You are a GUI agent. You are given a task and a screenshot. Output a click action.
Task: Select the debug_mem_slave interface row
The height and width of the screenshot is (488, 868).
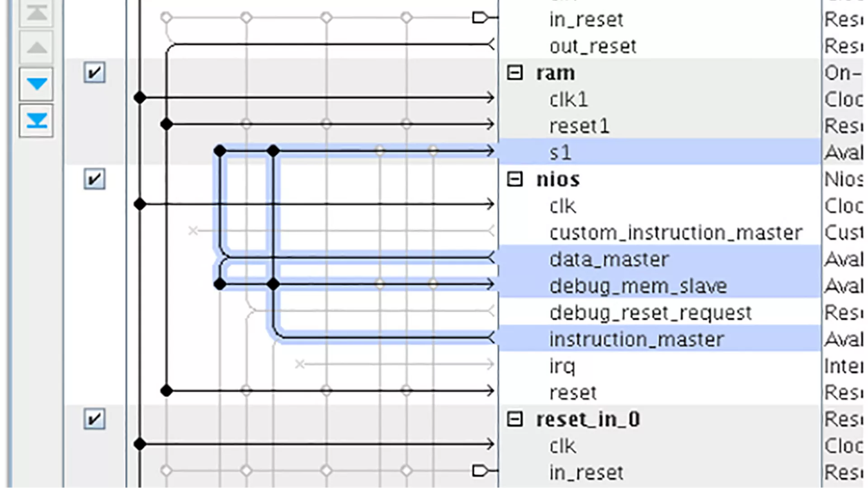(x=660, y=286)
